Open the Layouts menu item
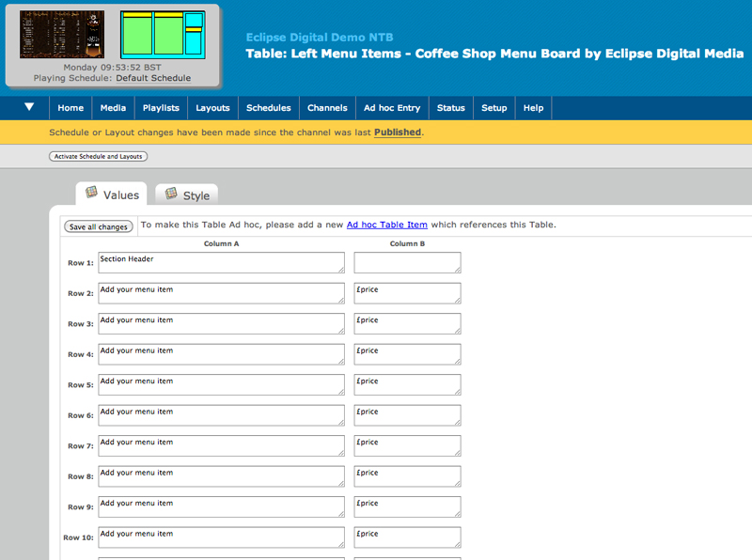Screen dimensions: 752x560 (213, 108)
